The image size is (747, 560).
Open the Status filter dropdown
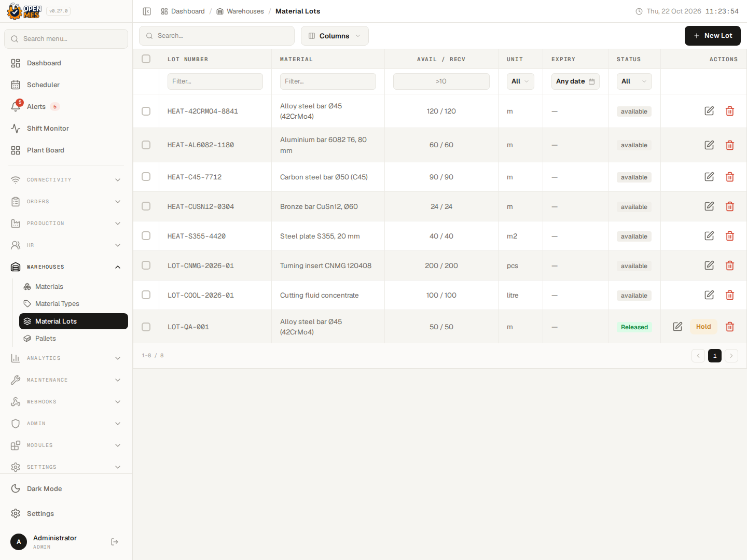coord(634,81)
